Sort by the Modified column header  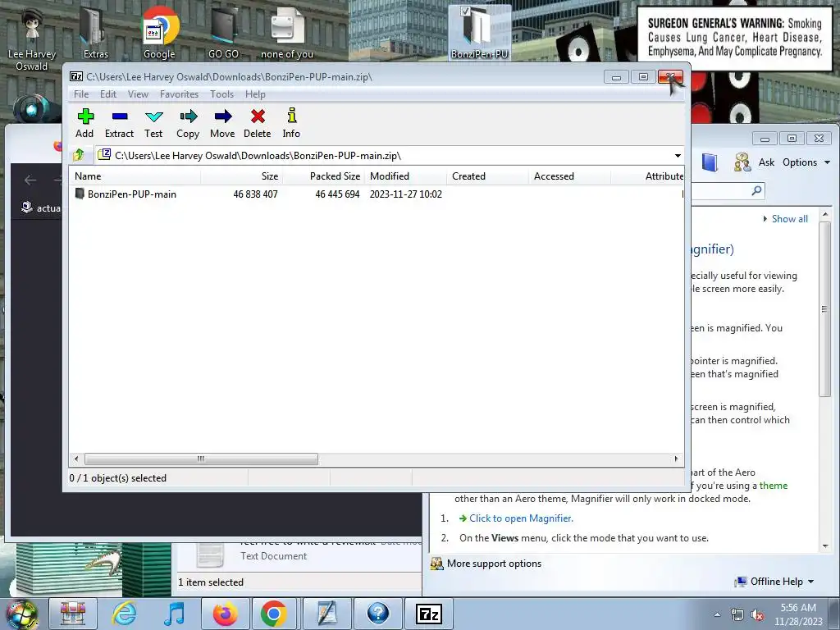click(405, 176)
